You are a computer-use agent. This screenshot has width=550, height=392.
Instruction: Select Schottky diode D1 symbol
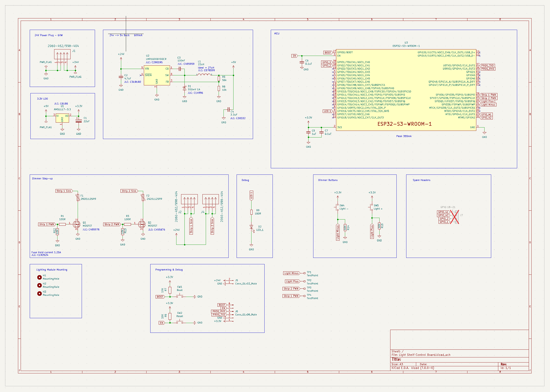point(185,88)
